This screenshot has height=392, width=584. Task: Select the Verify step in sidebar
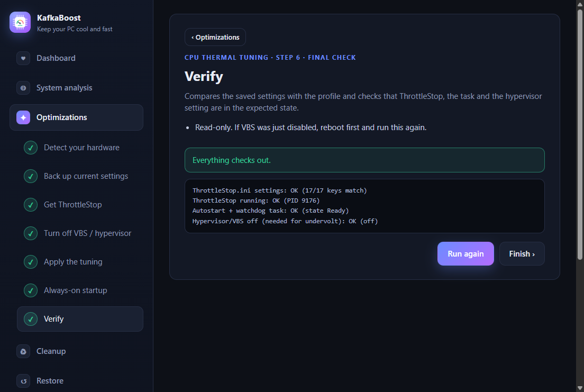80,319
